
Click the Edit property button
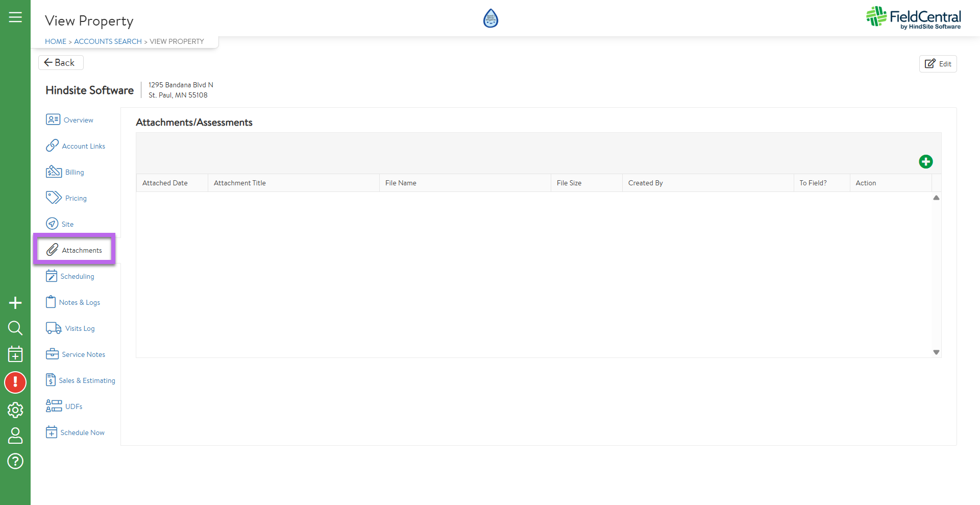pos(938,64)
